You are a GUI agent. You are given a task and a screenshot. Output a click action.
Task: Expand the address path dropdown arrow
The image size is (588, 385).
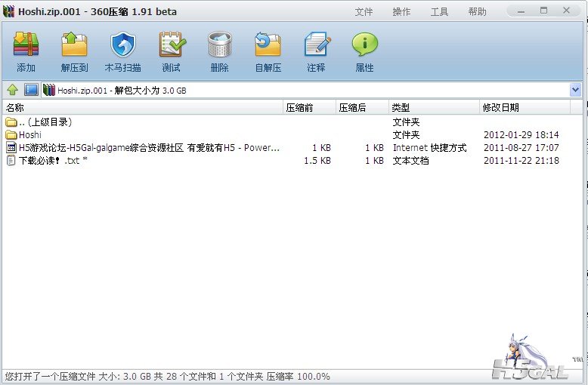tap(575, 91)
